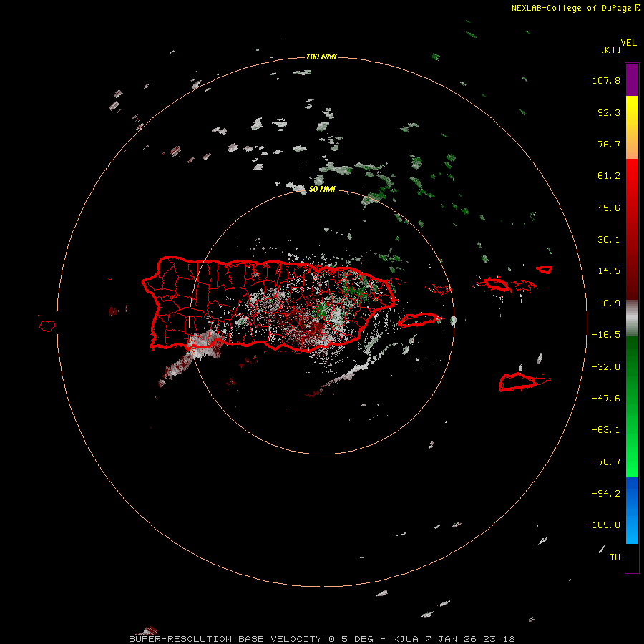Click the Vieques island outline
This screenshot has width=644, height=644.
[420, 320]
